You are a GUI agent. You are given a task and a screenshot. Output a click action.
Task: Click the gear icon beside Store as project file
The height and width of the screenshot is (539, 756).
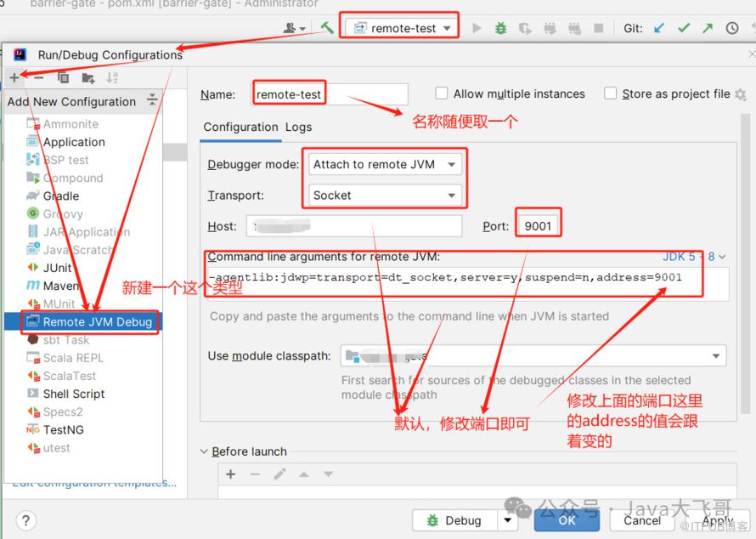click(740, 94)
